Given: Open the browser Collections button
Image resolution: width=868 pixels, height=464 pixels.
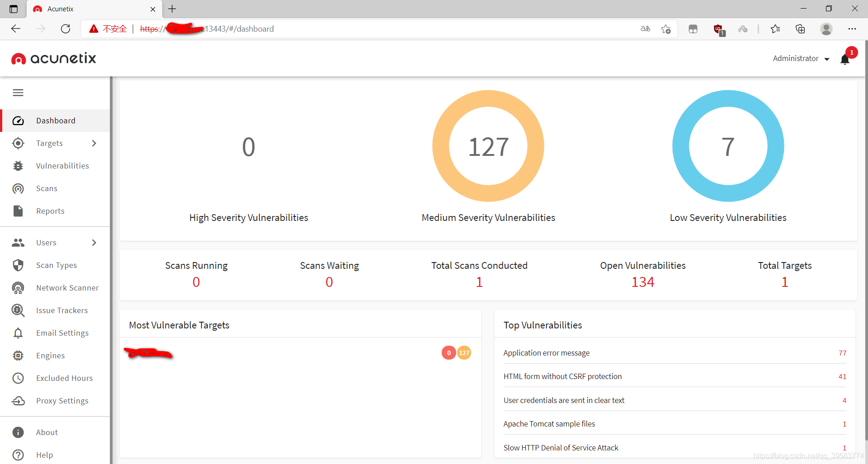Looking at the screenshot, I should click(x=800, y=29).
